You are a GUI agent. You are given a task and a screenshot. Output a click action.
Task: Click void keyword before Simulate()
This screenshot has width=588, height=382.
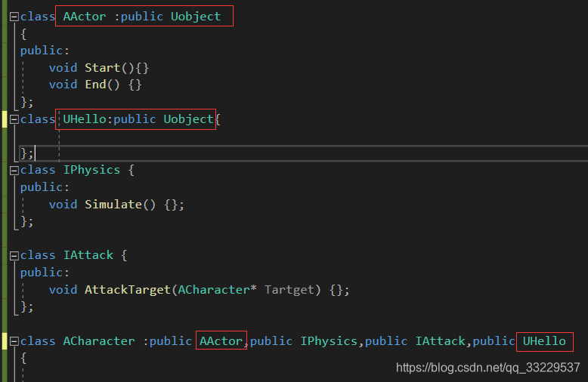tap(63, 205)
